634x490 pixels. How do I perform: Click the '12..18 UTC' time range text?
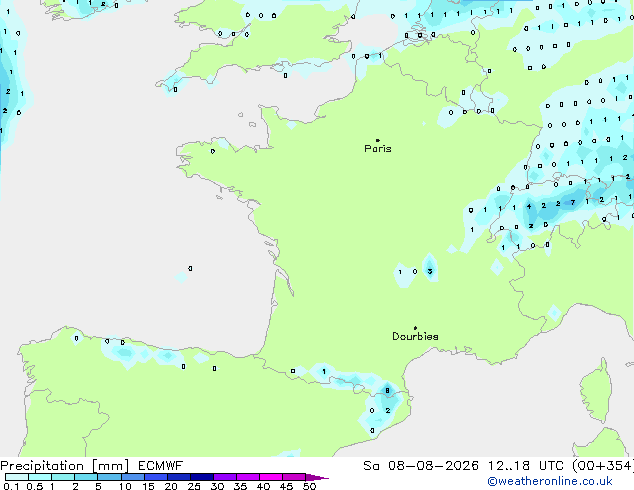tap(526, 466)
